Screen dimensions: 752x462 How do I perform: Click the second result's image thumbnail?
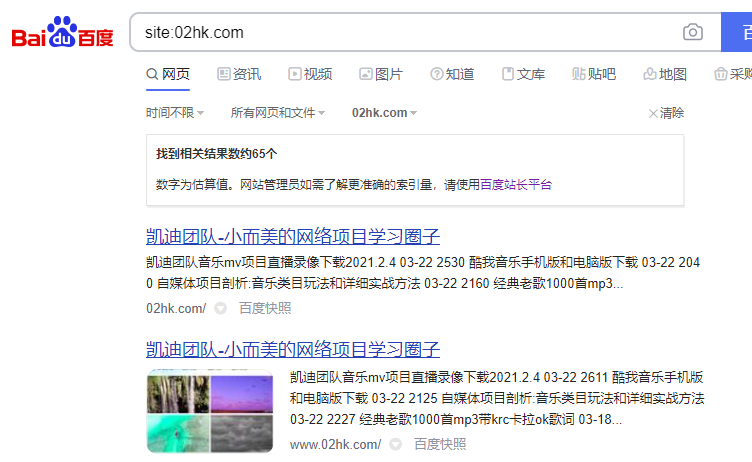pos(210,411)
